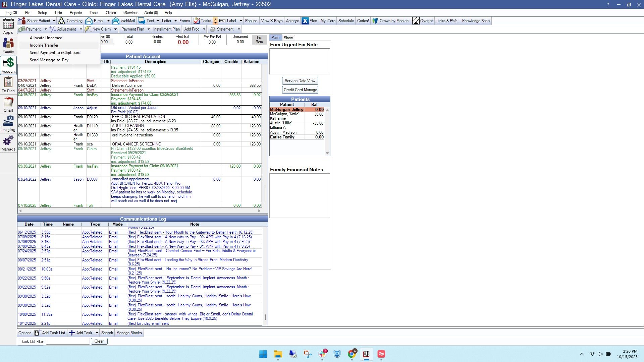Open the Appts module

click(8, 26)
